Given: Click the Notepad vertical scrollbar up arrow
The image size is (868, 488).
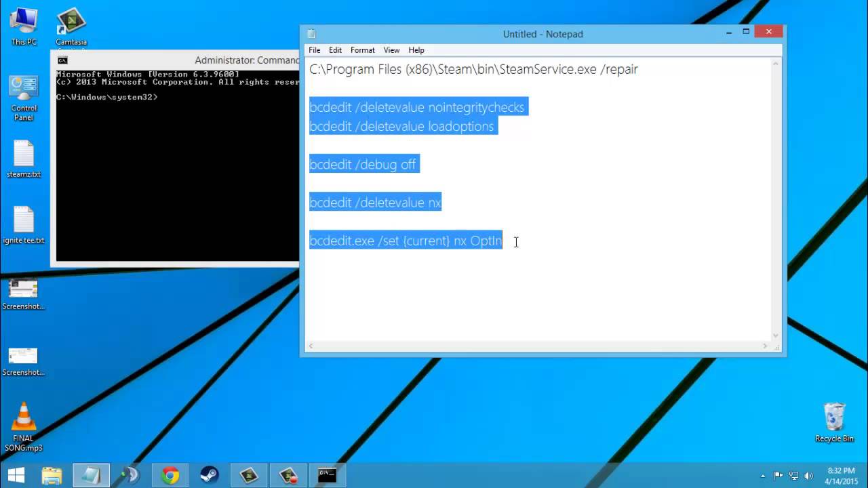Looking at the screenshot, I should click(x=776, y=63).
